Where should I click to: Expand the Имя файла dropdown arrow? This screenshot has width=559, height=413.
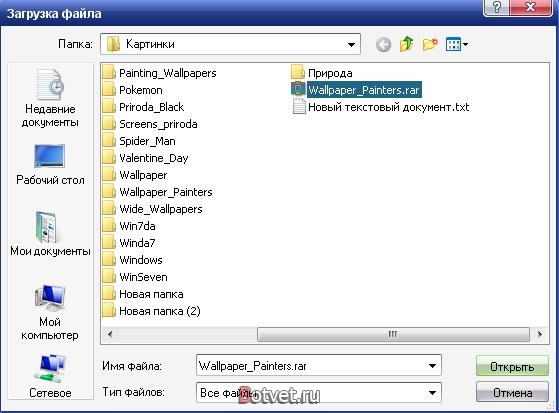tap(432, 366)
